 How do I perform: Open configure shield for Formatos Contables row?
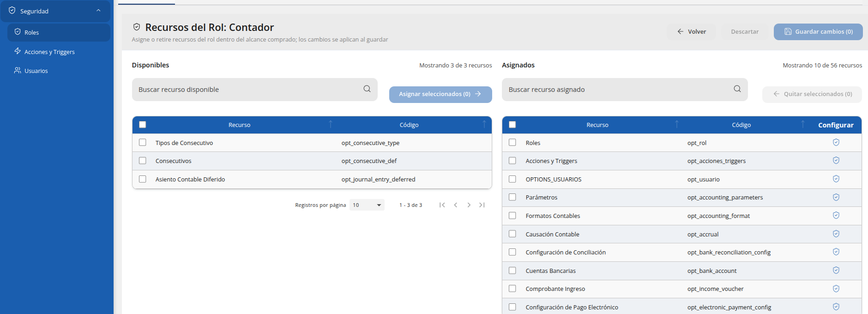tap(836, 215)
